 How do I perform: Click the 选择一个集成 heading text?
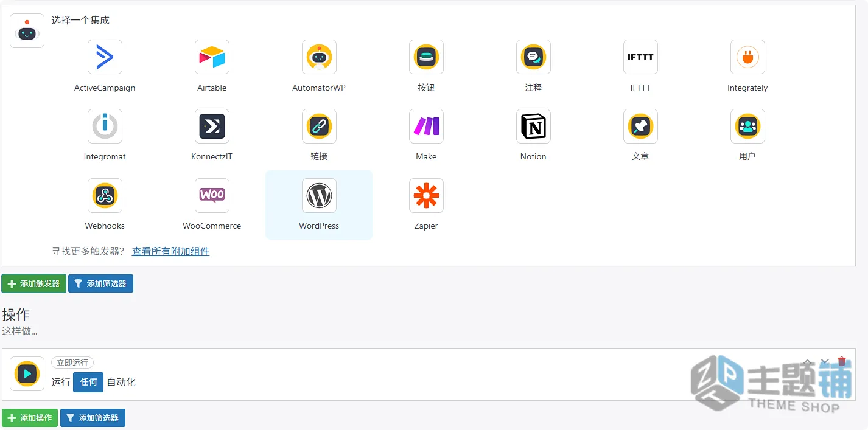(80, 20)
